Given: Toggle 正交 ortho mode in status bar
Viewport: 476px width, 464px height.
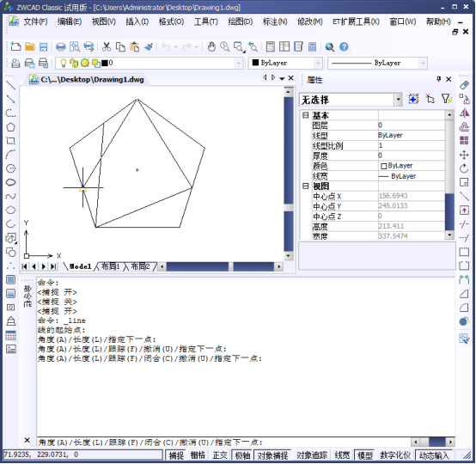Looking at the screenshot, I should [x=220, y=455].
